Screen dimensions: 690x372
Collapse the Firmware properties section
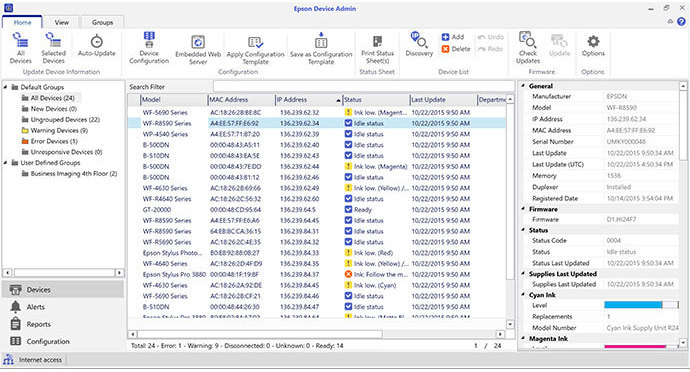tap(523, 209)
